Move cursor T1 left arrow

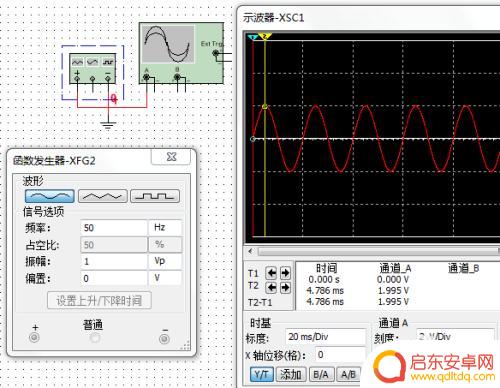[x=271, y=273]
